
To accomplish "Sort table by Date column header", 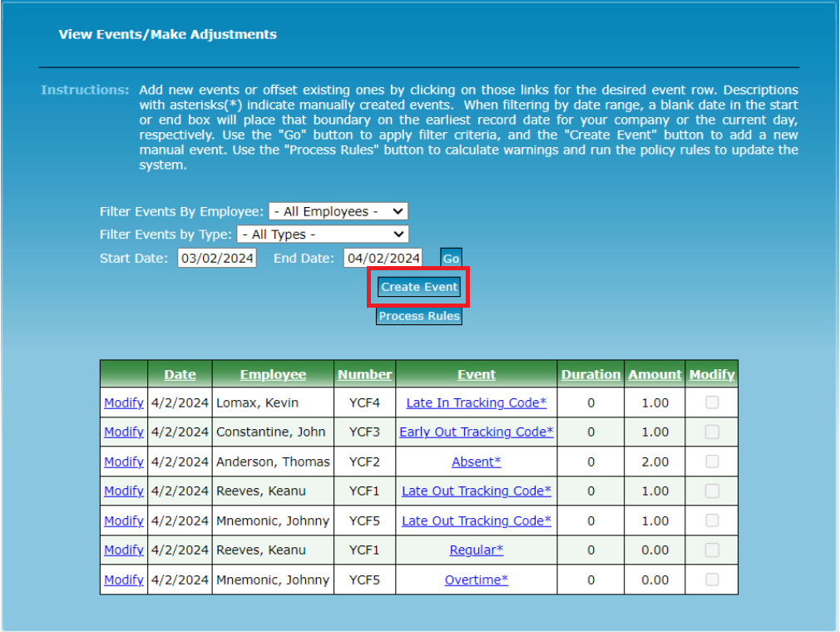I will 180,374.
